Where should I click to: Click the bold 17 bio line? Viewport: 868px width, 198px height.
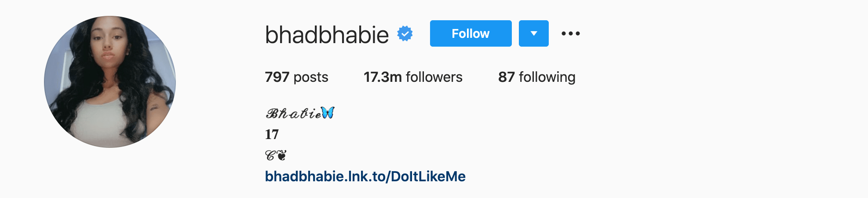pyautogui.click(x=272, y=134)
